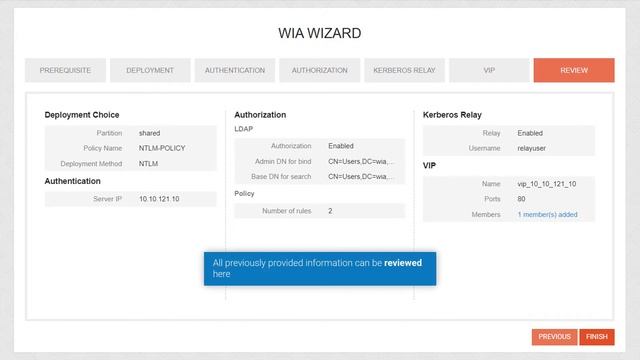This screenshot has width=640, height=360.
Task: Click the Number of rules value '2'
Action: click(x=330, y=211)
